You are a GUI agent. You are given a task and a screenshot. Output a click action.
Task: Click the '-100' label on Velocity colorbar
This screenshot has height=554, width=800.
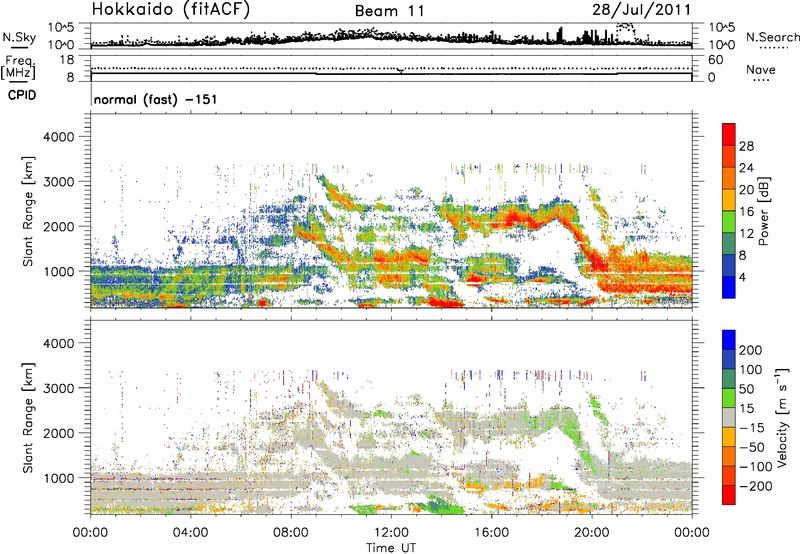[x=756, y=467]
